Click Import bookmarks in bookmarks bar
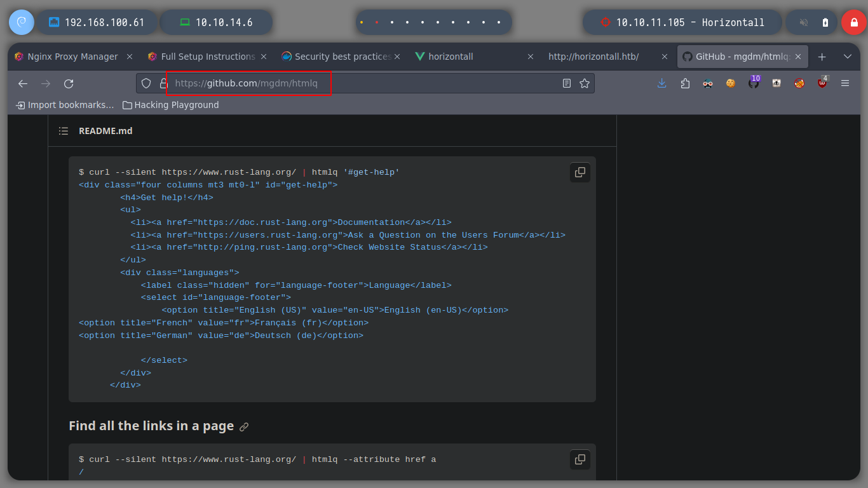Screen dimensions: 868x488 [65, 105]
